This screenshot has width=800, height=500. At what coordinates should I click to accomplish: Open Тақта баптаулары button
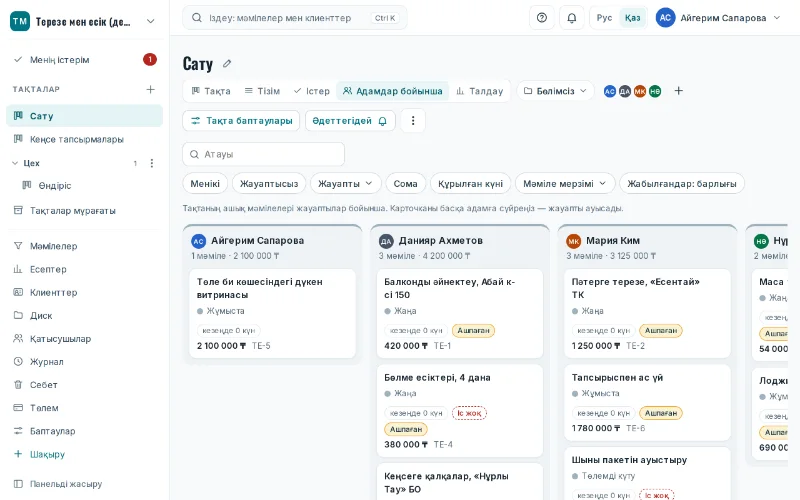point(241,121)
